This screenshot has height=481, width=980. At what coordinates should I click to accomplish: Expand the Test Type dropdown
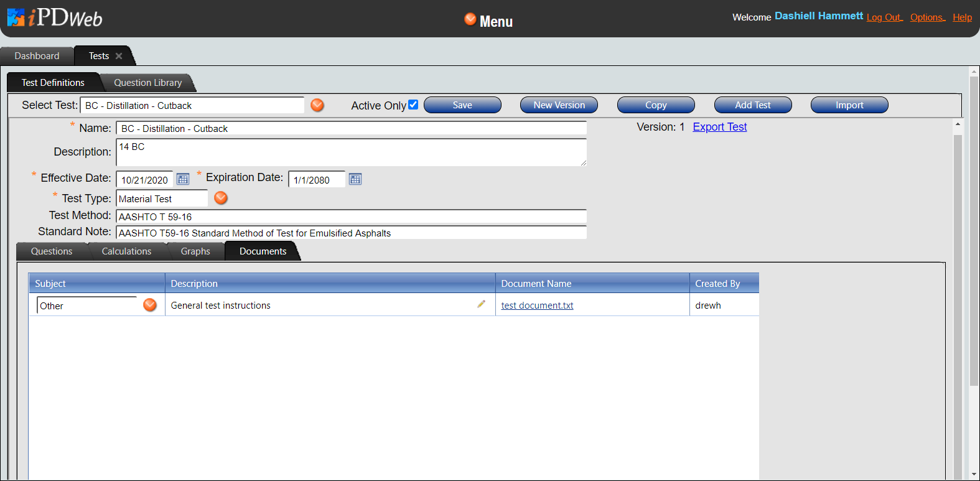pyautogui.click(x=221, y=198)
